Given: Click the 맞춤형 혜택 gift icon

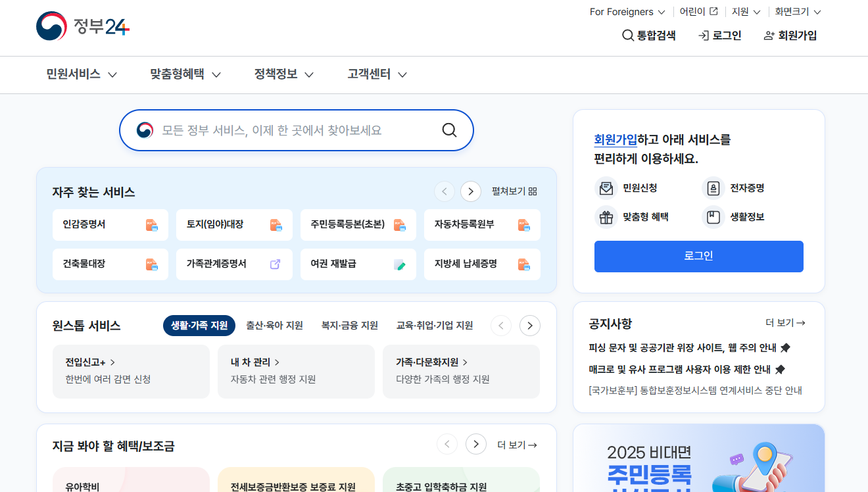Looking at the screenshot, I should tap(606, 217).
